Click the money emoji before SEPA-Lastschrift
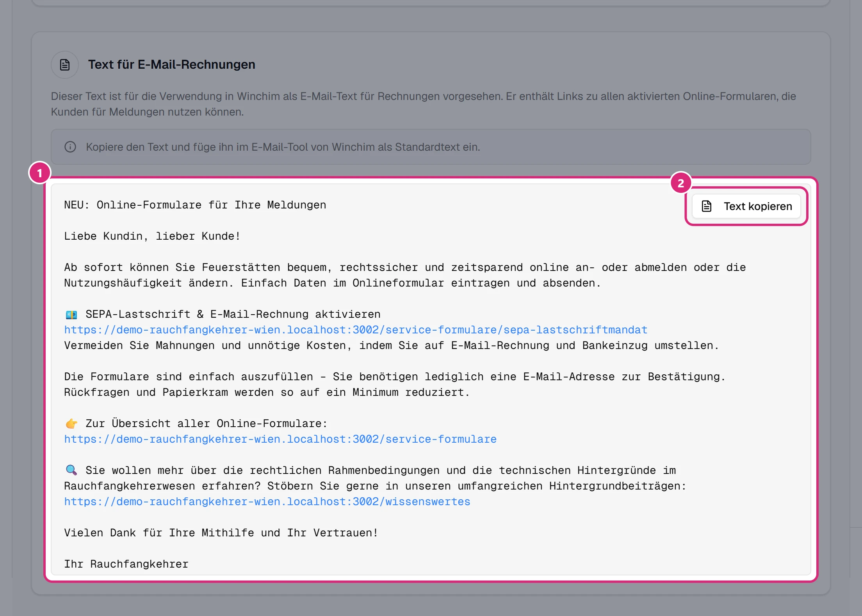 tap(71, 314)
